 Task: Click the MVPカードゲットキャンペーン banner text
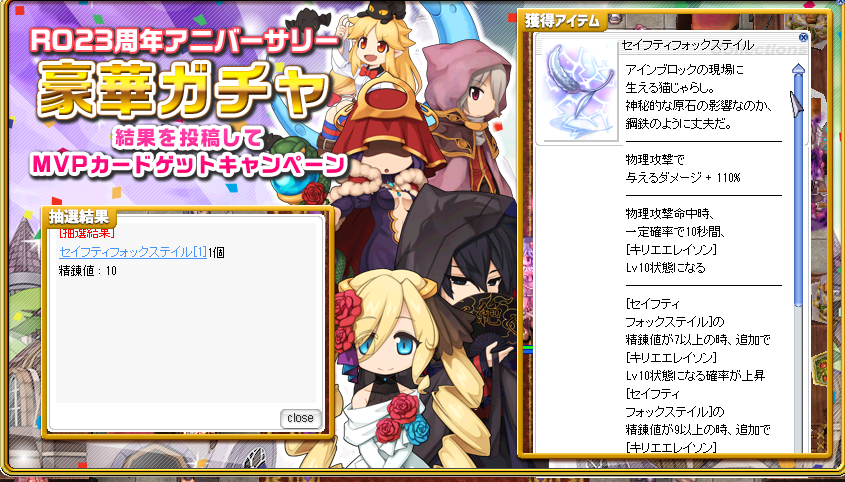point(188,164)
